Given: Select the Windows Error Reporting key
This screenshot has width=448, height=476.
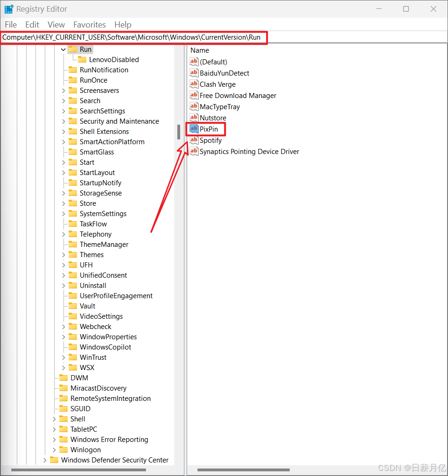Looking at the screenshot, I should tap(109, 439).
